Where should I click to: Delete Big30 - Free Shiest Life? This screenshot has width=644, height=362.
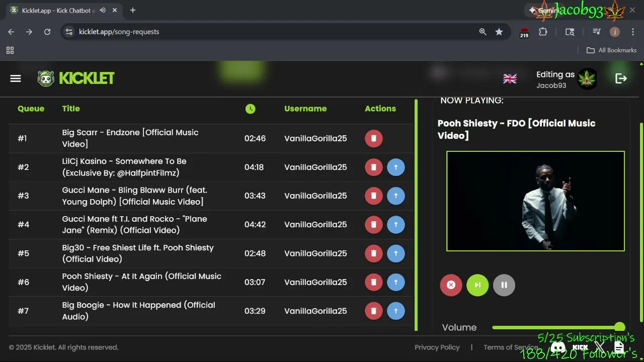click(374, 253)
